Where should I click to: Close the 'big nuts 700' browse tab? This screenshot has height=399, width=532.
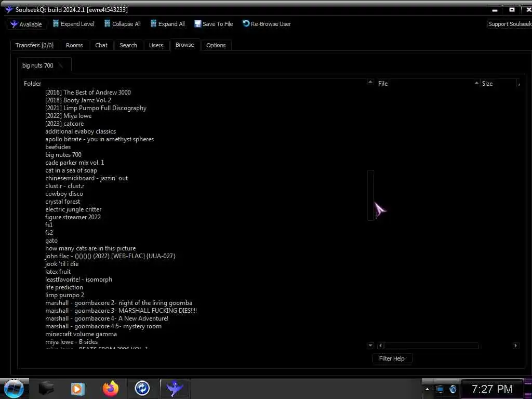[x=61, y=65]
